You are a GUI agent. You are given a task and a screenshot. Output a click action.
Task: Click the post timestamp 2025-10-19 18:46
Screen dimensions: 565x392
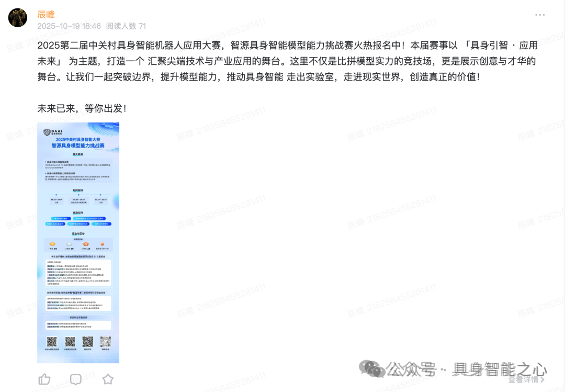(x=69, y=26)
